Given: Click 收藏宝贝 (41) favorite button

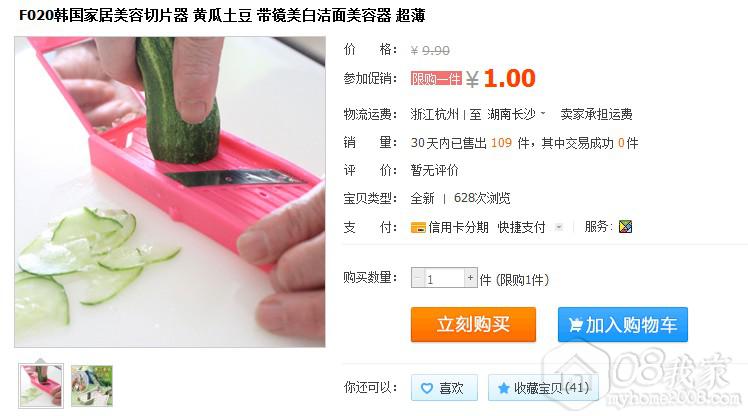Looking at the screenshot, I should coord(543,388).
